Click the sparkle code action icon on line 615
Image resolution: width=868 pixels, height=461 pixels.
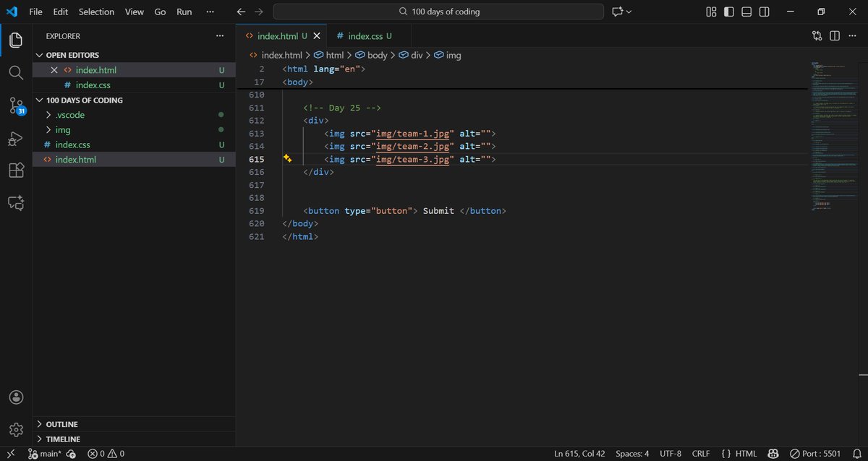pyautogui.click(x=288, y=159)
